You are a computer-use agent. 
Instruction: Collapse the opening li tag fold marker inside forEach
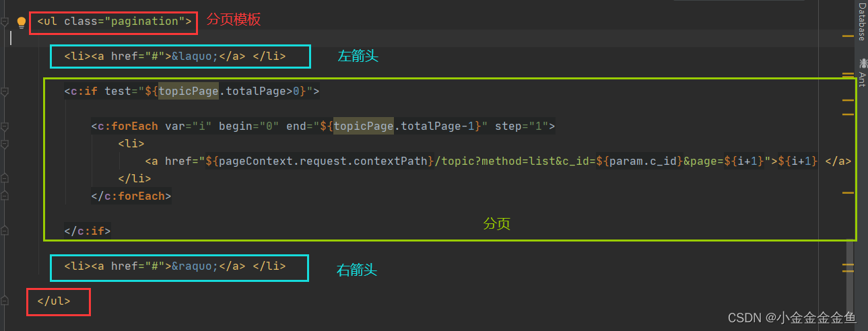tap(5, 144)
